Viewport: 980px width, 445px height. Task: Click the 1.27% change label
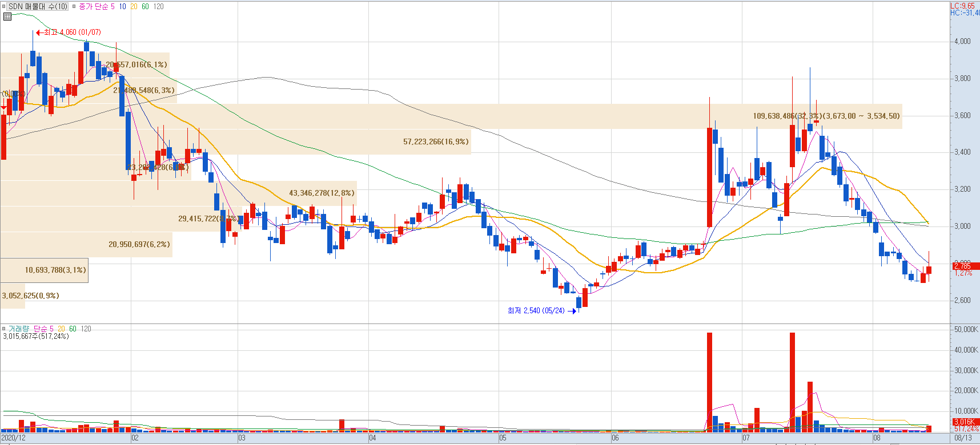(963, 273)
